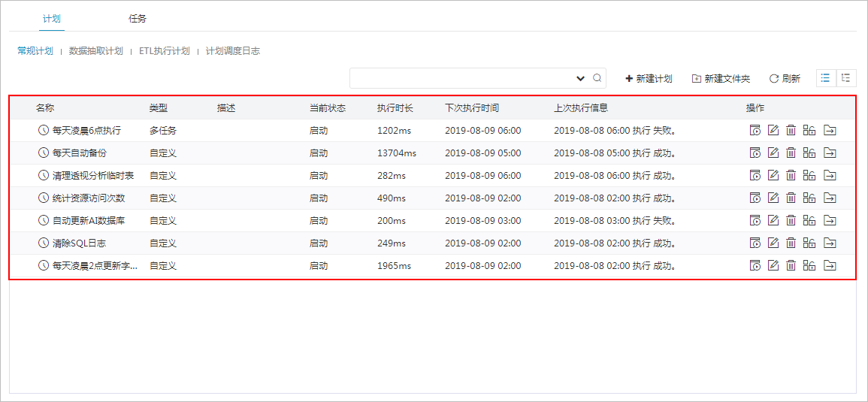
Task: Delete the 清理透视分析临时表 plan
Action: 791,176
